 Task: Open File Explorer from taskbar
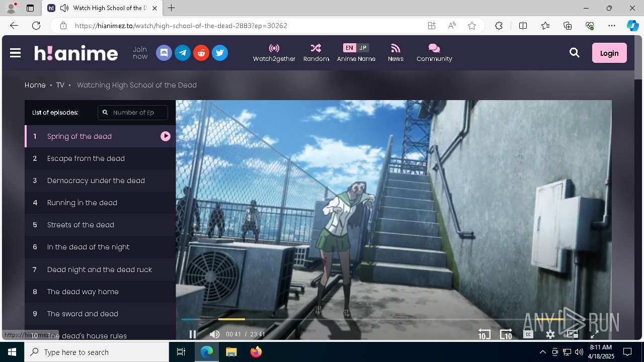click(231, 352)
